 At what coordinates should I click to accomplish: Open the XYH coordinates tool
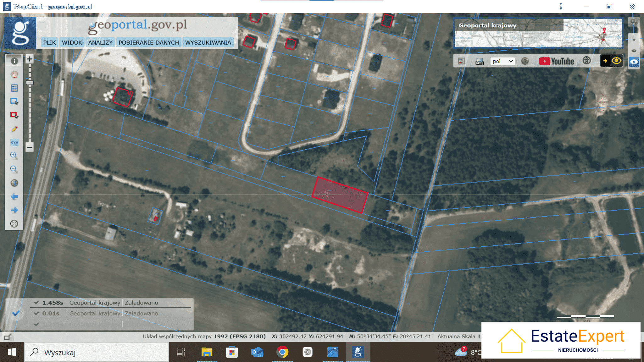click(x=14, y=142)
